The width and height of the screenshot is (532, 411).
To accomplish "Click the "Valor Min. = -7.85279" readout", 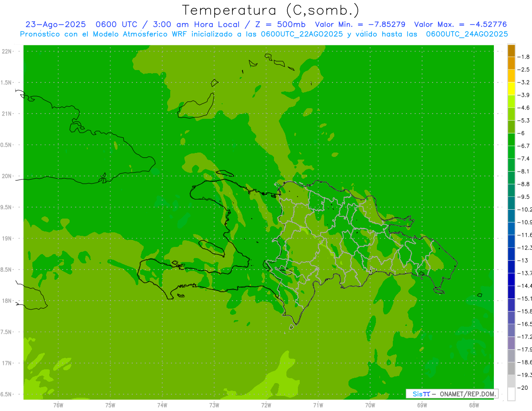I will click(x=360, y=25).
